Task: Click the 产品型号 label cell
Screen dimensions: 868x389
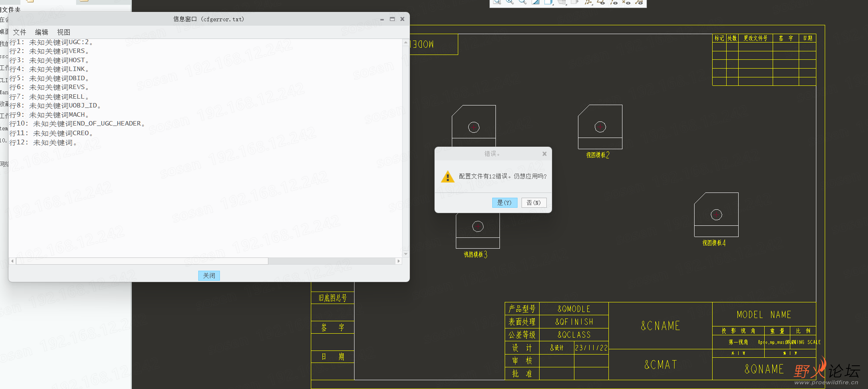Action: pos(522,309)
